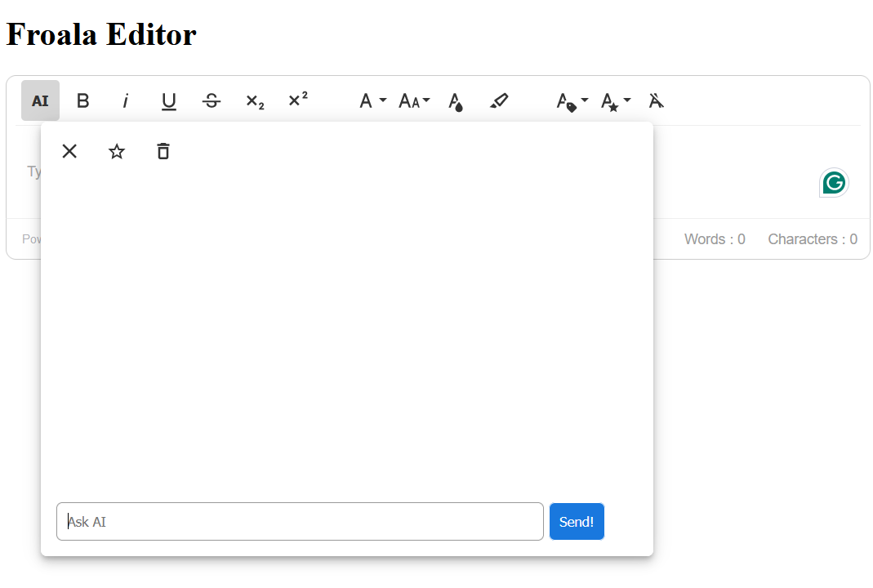The width and height of the screenshot is (873, 588).
Task: Enable subscript formatting
Action: [x=254, y=101]
